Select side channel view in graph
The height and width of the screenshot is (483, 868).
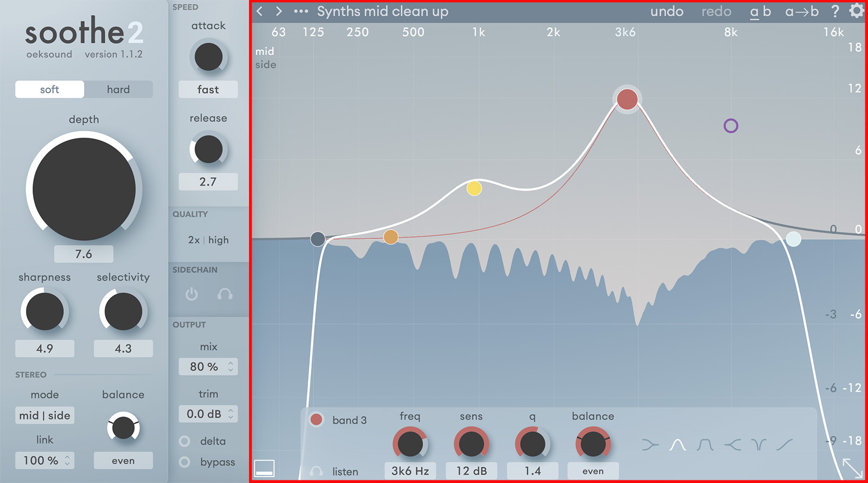266,65
